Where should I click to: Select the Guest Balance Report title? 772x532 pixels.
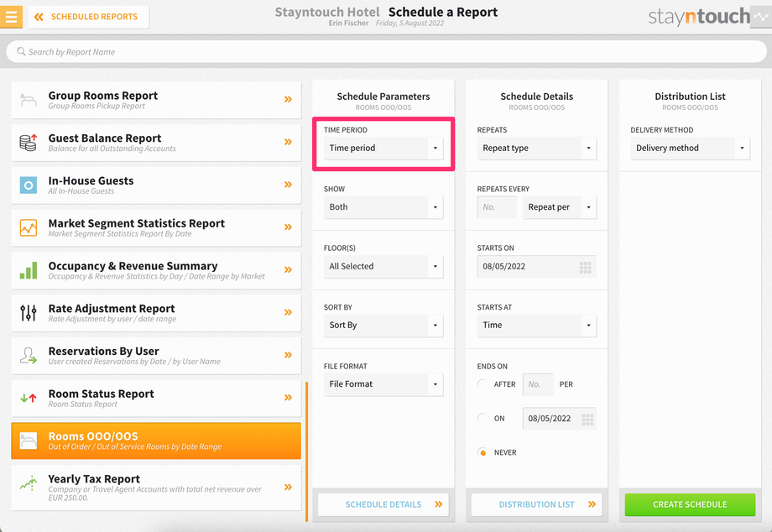click(105, 138)
